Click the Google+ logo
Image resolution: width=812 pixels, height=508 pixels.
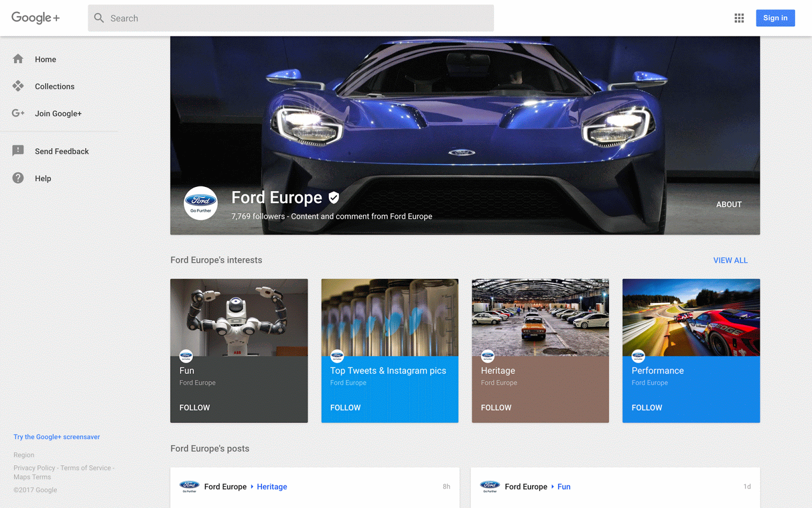(x=36, y=18)
